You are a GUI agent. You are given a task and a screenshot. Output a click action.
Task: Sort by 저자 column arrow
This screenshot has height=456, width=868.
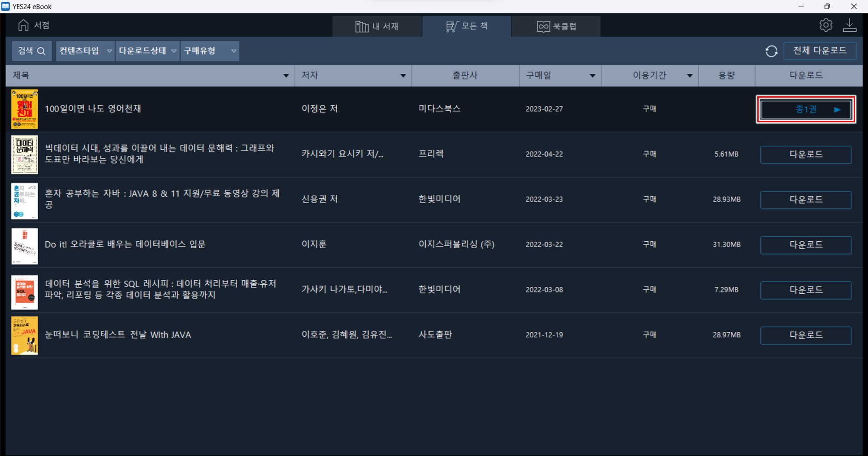[403, 75]
